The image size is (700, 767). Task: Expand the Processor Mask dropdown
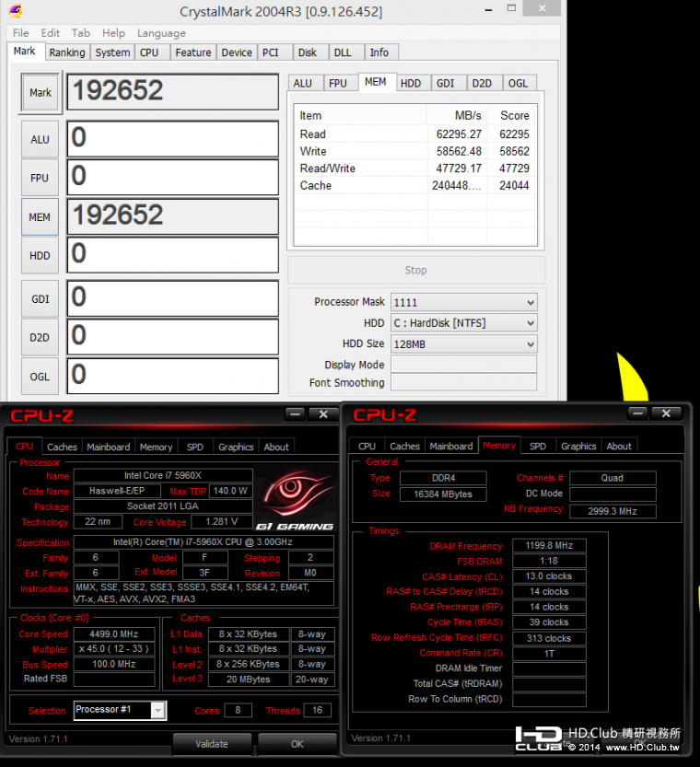tap(531, 302)
